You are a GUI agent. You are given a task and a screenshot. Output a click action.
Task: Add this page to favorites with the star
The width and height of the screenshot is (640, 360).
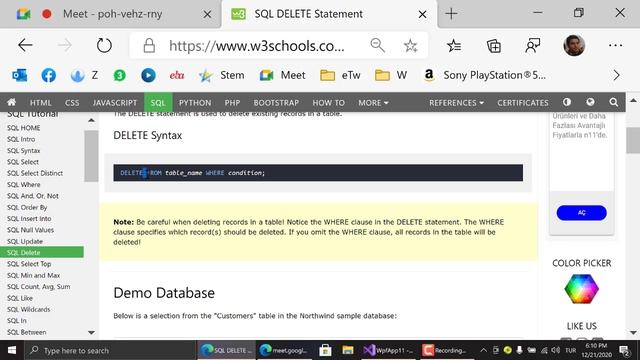[x=410, y=46]
